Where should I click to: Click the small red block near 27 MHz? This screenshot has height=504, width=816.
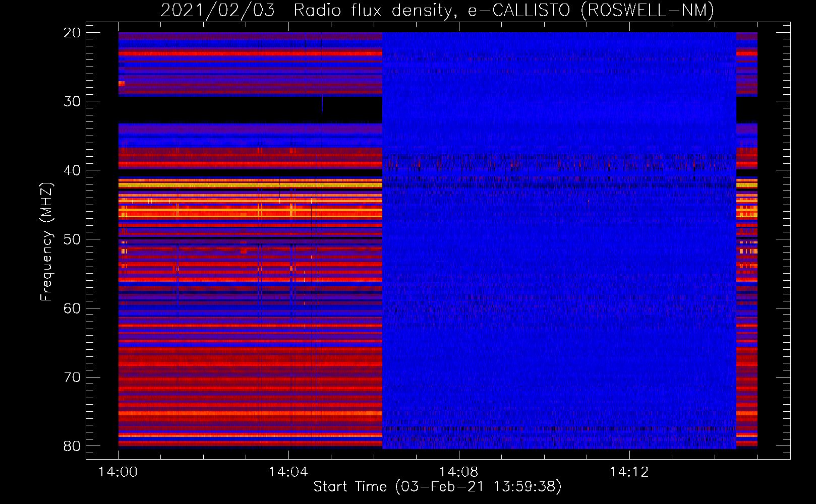coord(122,84)
